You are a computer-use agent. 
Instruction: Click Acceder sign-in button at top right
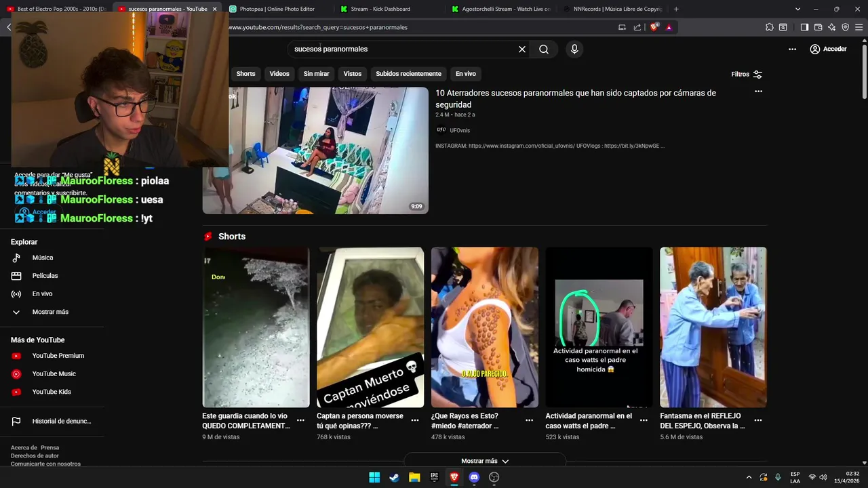point(829,49)
